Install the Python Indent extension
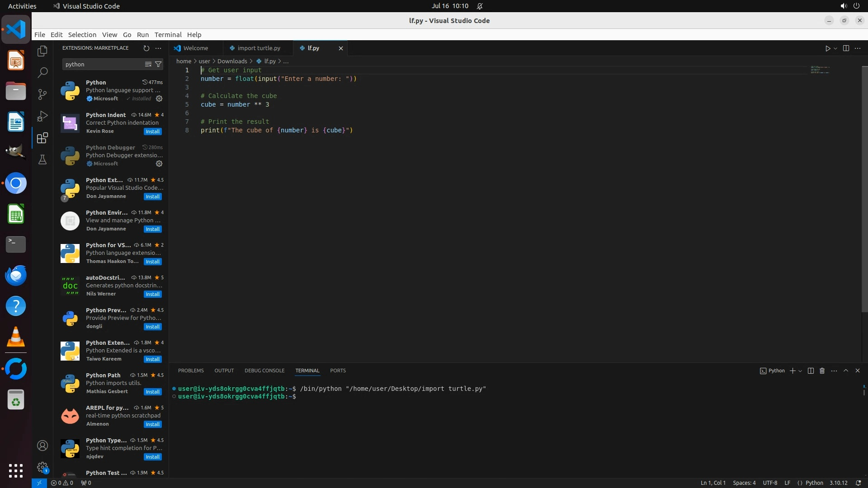This screenshot has width=868, height=488. click(152, 131)
